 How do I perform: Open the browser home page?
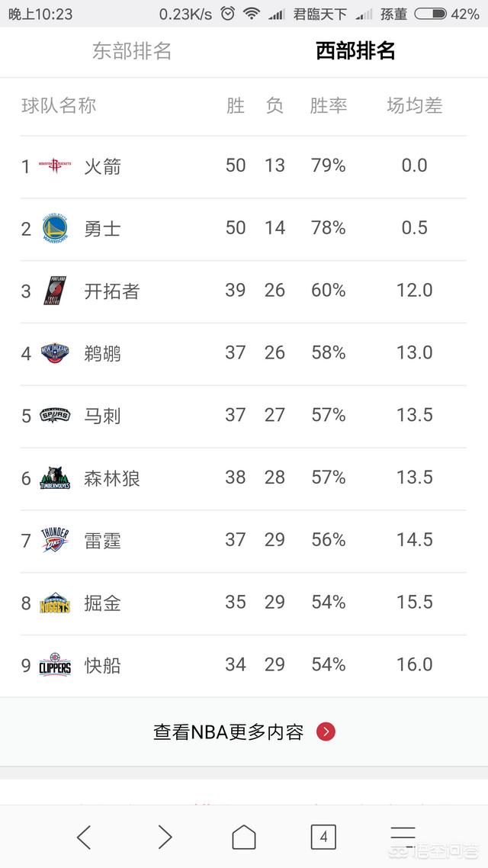pyautogui.click(x=243, y=837)
